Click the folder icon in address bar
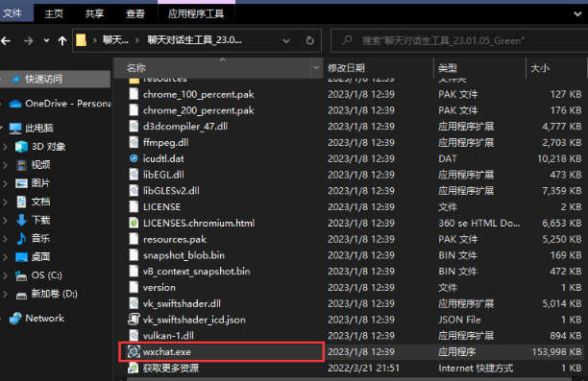 pos(81,40)
